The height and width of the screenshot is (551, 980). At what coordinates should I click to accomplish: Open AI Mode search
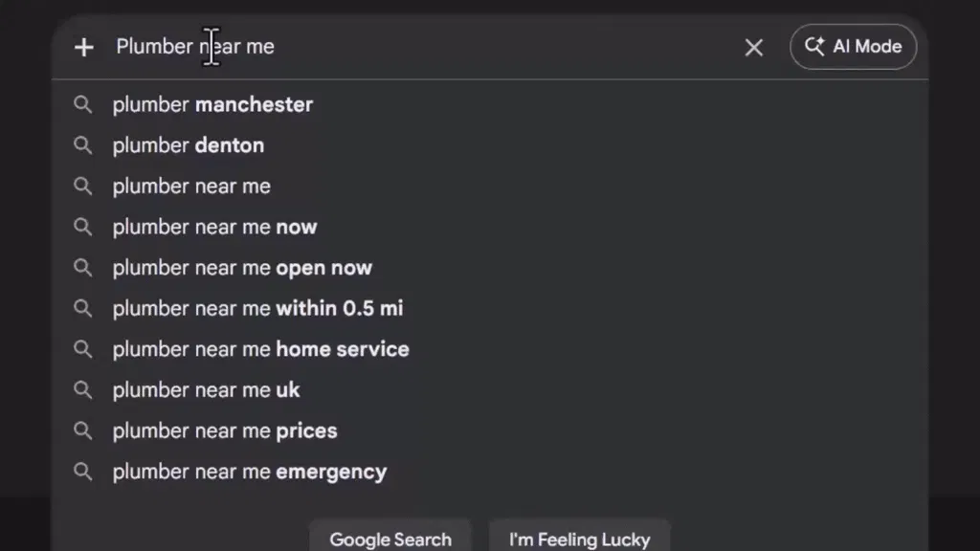pyautogui.click(x=853, y=47)
